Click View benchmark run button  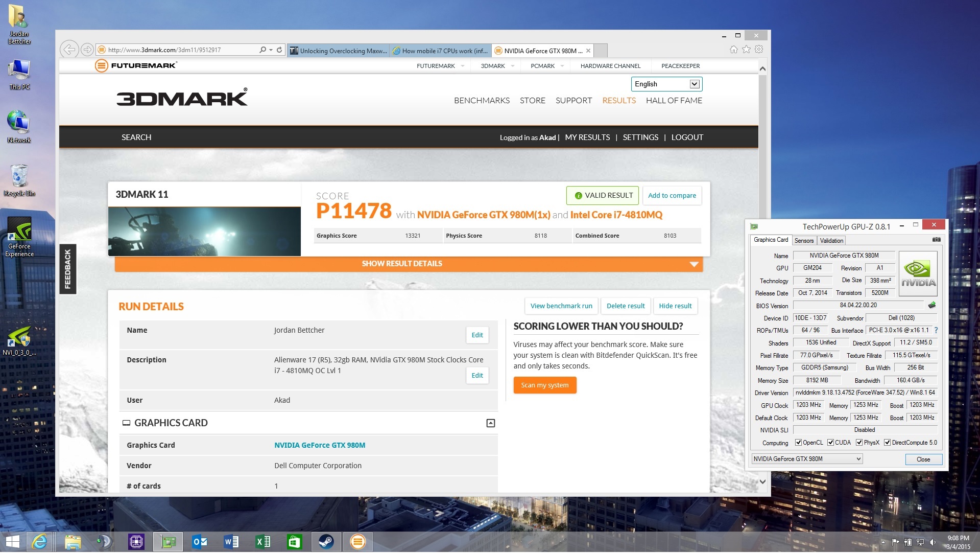click(561, 306)
